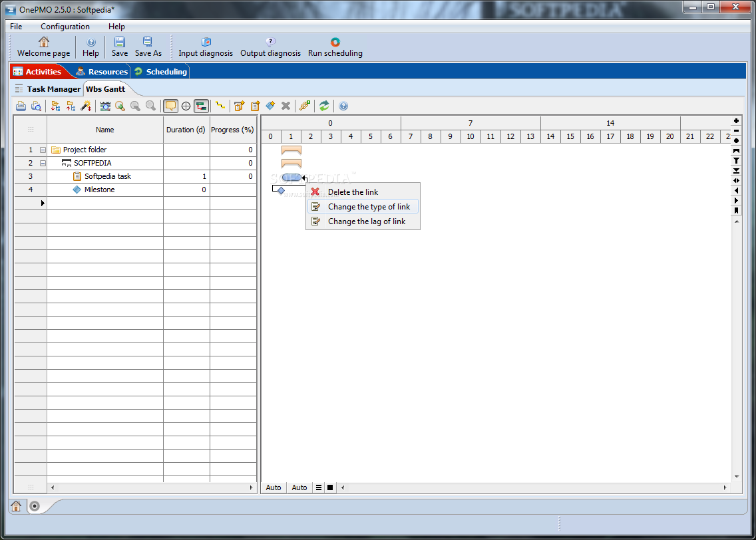
Task: Open the File menu
Action: click(x=16, y=27)
